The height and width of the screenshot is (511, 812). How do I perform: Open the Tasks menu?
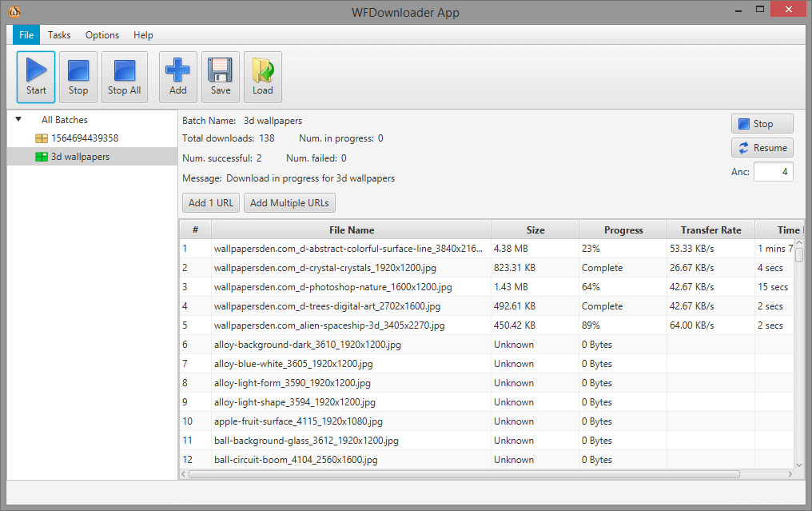pyautogui.click(x=59, y=35)
